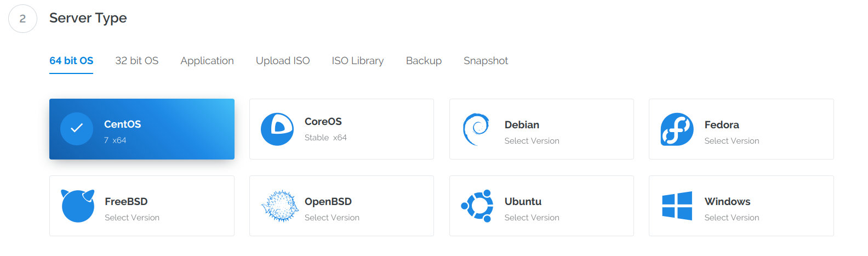The width and height of the screenshot is (868, 256).
Task: Click the CoreOS card title
Action: click(323, 122)
